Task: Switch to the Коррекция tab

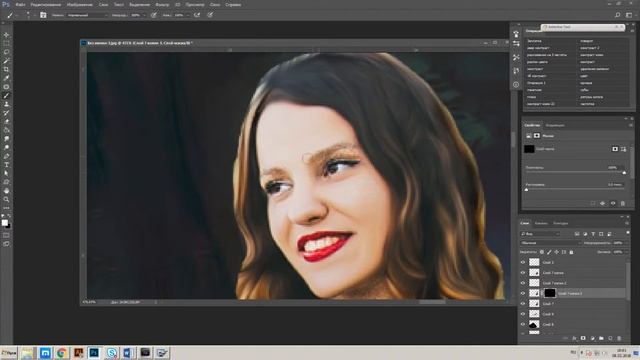Action: pos(555,125)
